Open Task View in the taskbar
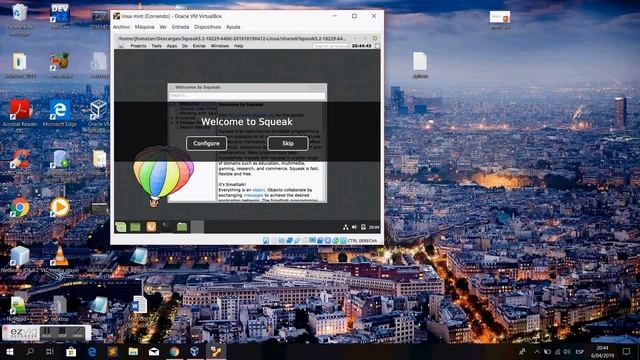 [x=50, y=351]
